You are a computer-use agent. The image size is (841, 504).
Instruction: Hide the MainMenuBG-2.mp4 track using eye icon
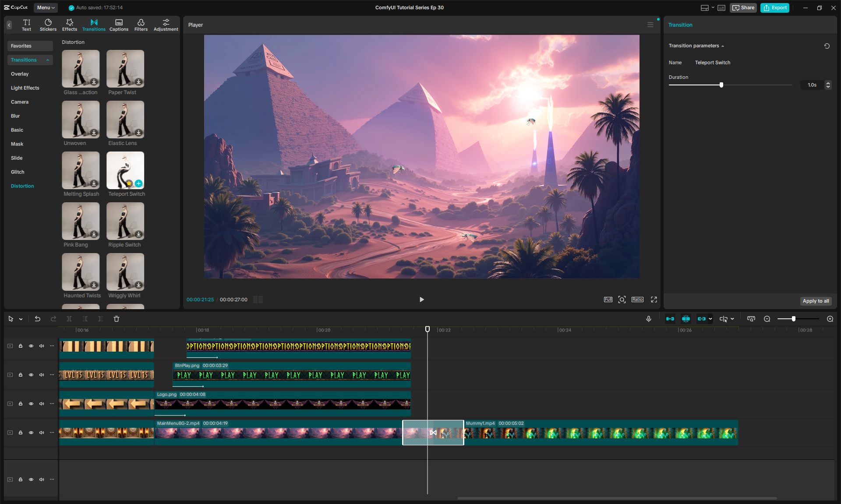31,433
